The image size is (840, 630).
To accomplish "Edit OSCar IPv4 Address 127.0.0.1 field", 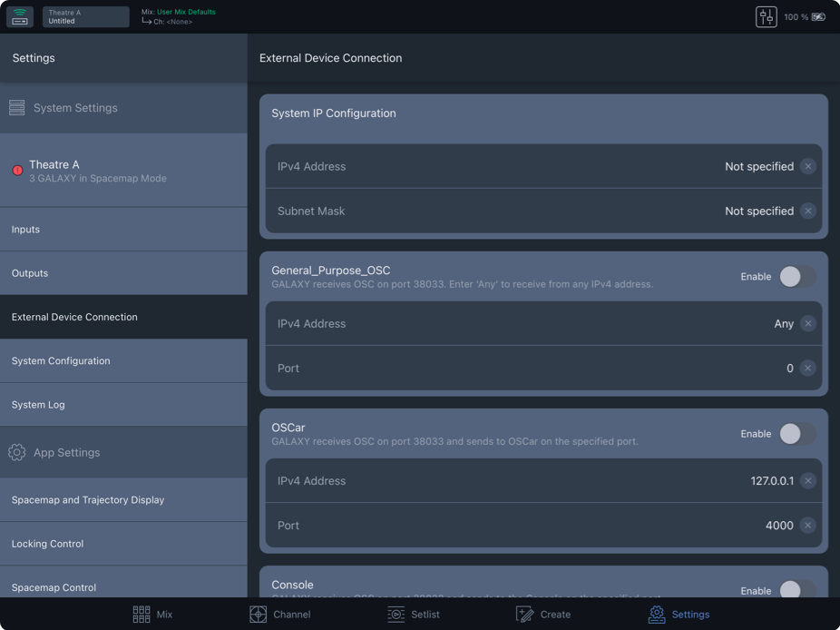I will [543, 480].
